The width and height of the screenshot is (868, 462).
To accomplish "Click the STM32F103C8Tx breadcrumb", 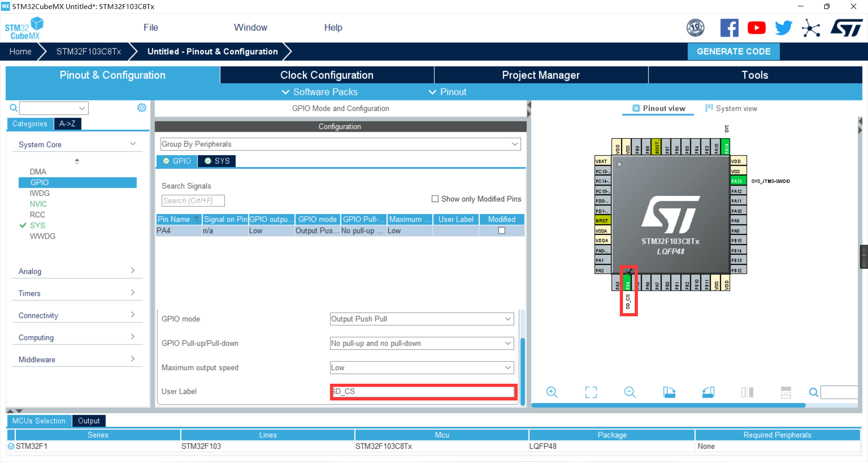I will [89, 52].
